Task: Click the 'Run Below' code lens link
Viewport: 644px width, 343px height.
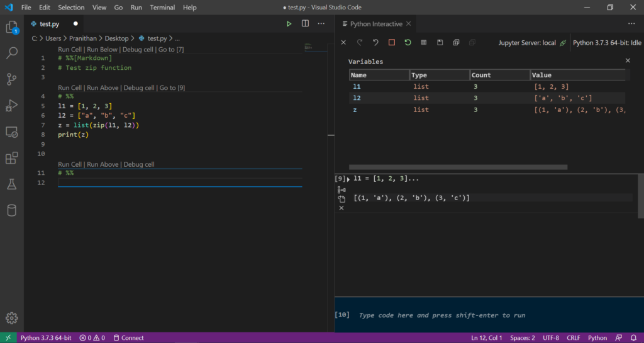Action: pyautogui.click(x=103, y=50)
